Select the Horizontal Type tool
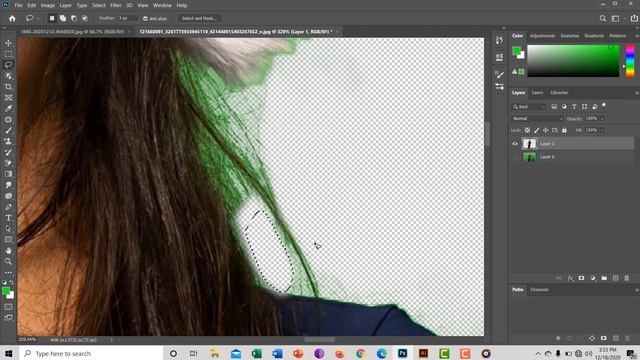Screen dimensions: 640x360 pos(8,218)
